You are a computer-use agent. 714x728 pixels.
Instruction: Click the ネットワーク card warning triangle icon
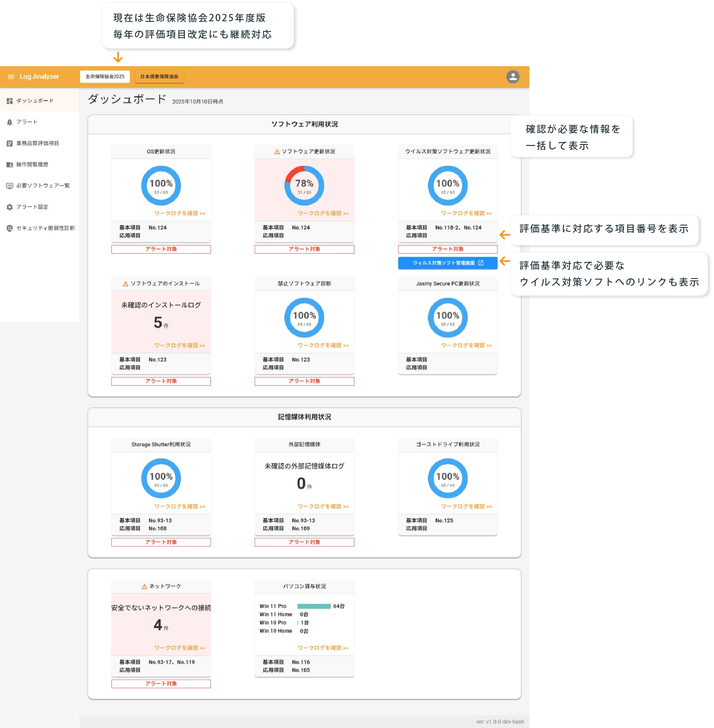click(x=144, y=586)
